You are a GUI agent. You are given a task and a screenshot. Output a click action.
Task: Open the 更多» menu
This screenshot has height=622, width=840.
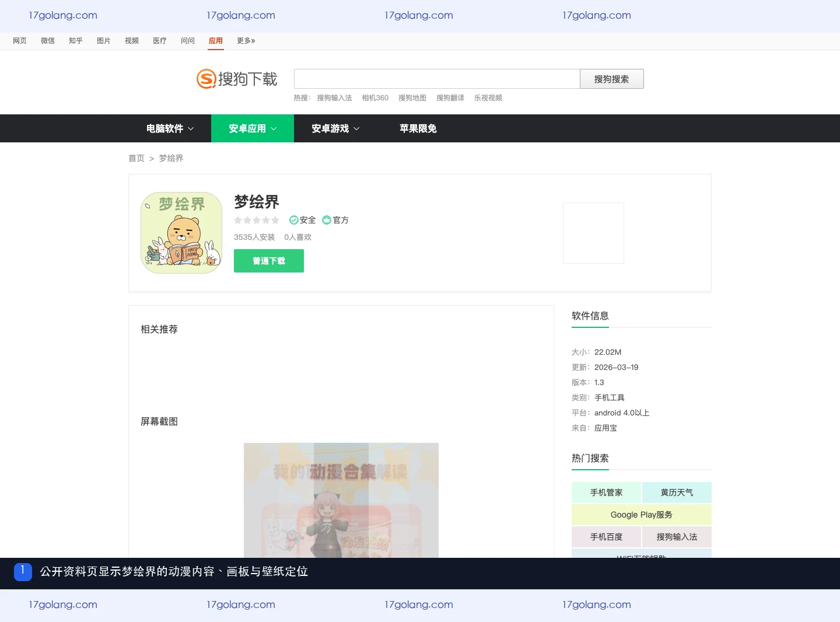[246, 41]
